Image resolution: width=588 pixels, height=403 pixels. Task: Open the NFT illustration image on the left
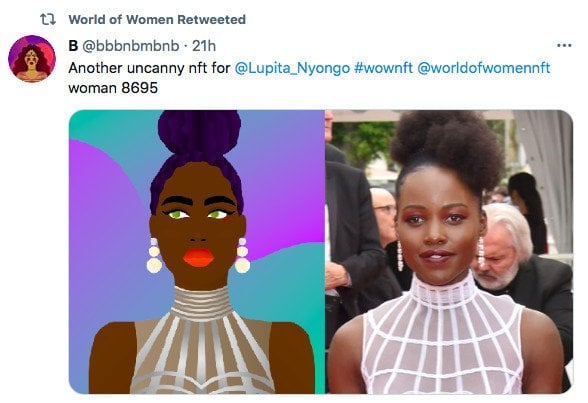(x=197, y=252)
